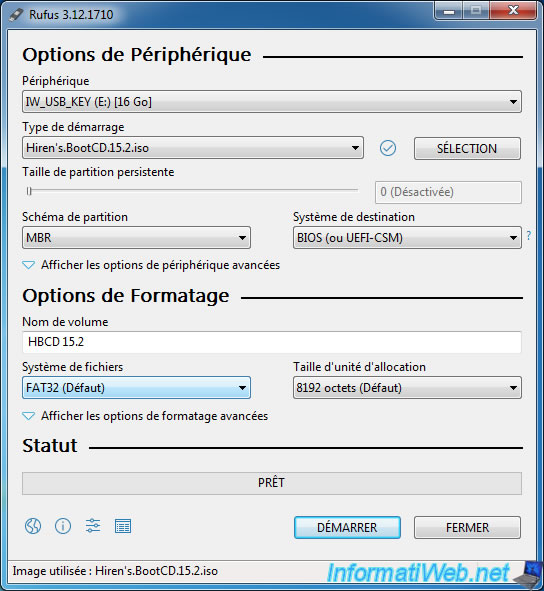Click the FERMER button

467,527
